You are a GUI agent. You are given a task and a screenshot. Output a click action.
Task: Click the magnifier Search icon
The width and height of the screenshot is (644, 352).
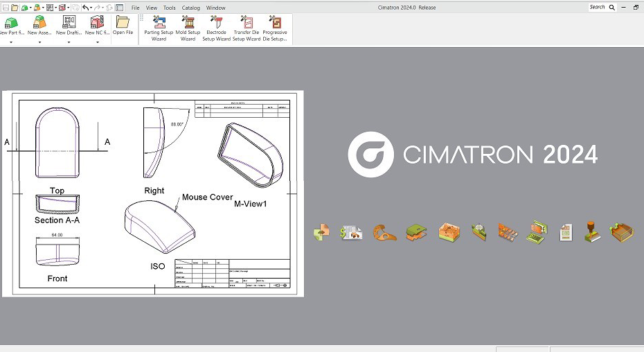coord(612,8)
